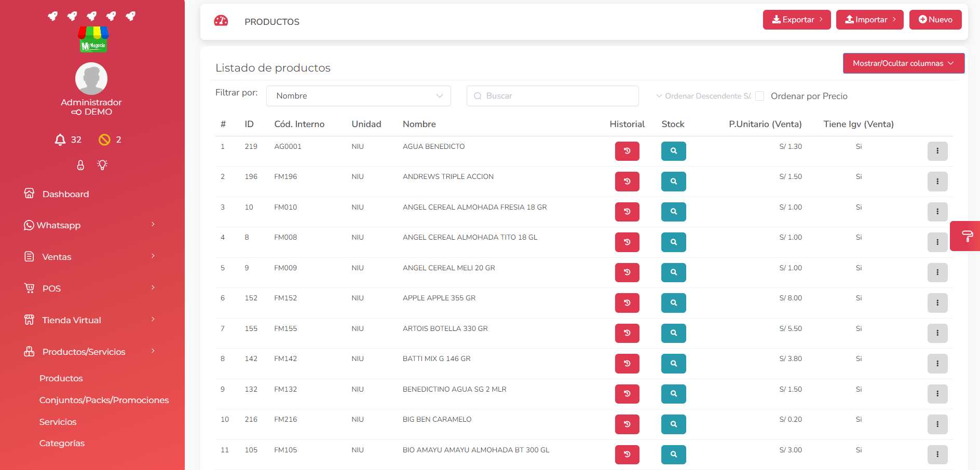Click the Stock column header
This screenshot has width=980, height=470.
point(673,124)
